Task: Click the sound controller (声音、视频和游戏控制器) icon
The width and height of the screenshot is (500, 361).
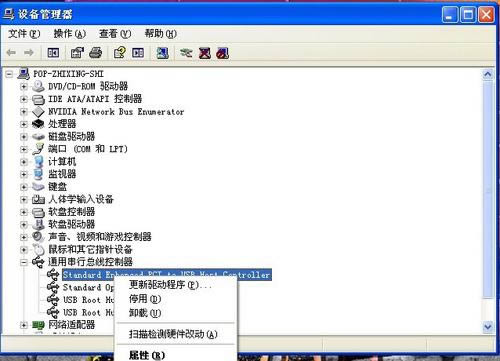Action: click(38, 237)
